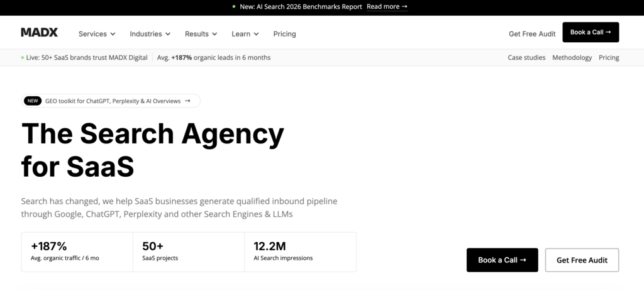The width and height of the screenshot is (644, 290).
Task: Select the 50+ SaaS projects stat card
Action: click(189, 252)
